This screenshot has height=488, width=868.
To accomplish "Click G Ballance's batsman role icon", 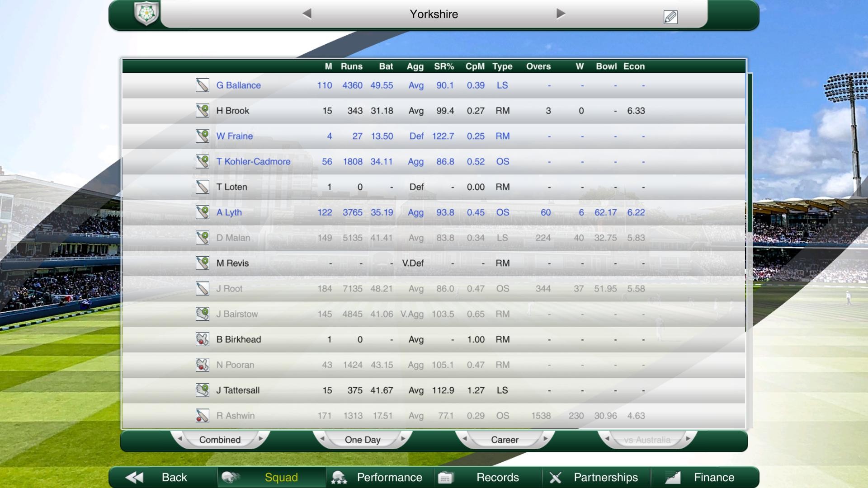I will coord(202,85).
